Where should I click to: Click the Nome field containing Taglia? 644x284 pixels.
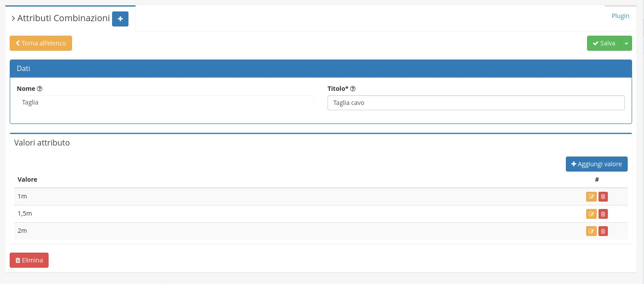[165, 102]
